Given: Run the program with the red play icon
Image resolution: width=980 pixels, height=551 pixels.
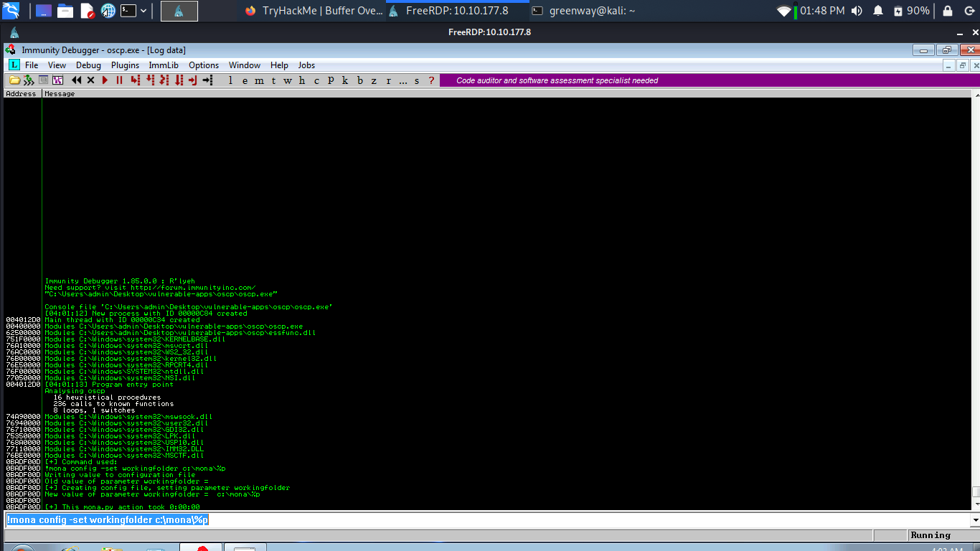Looking at the screenshot, I should tap(104, 80).
